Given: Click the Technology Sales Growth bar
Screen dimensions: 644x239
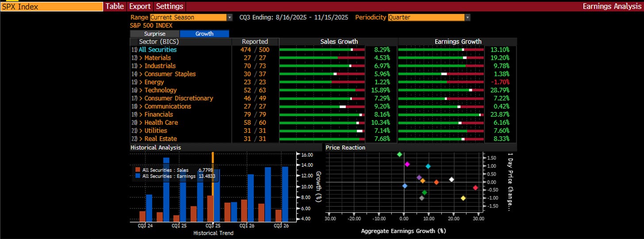Looking at the screenshot, I should [322, 90].
